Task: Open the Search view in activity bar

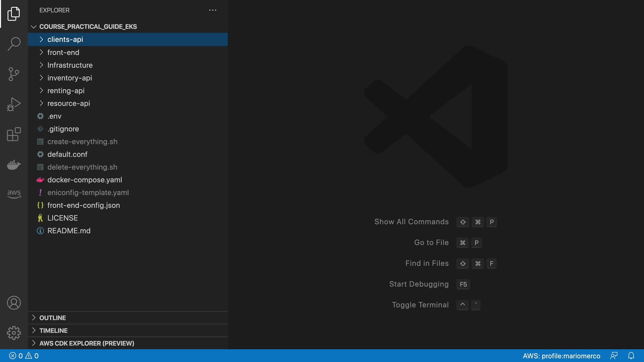Action: pos(14,44)
